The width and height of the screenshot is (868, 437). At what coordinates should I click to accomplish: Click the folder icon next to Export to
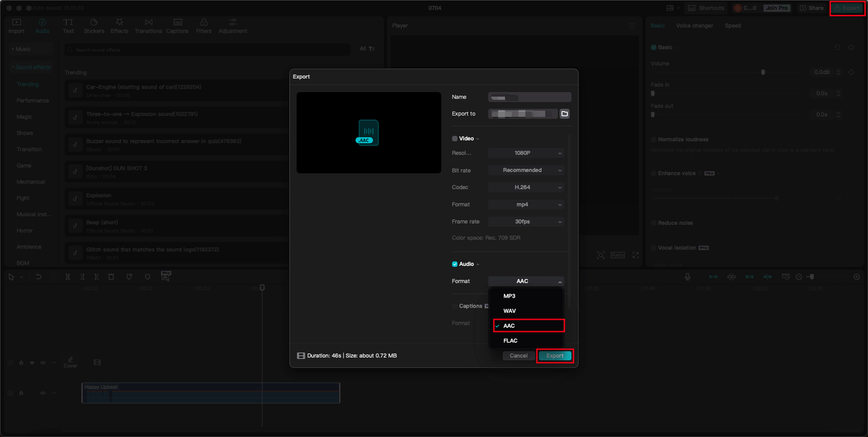[x=564, y=114]
